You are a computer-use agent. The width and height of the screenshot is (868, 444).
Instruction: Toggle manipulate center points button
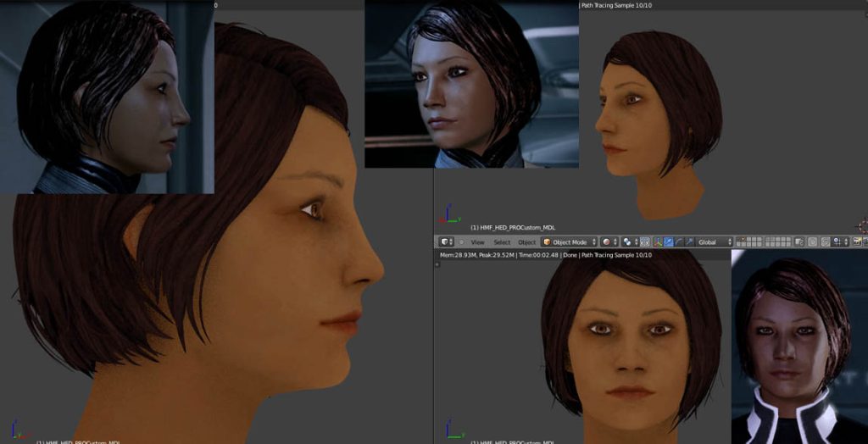[645, 242]
